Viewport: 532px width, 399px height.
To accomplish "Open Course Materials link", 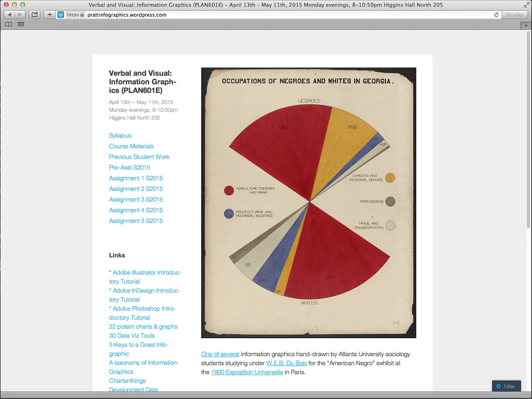I will 131,146.
